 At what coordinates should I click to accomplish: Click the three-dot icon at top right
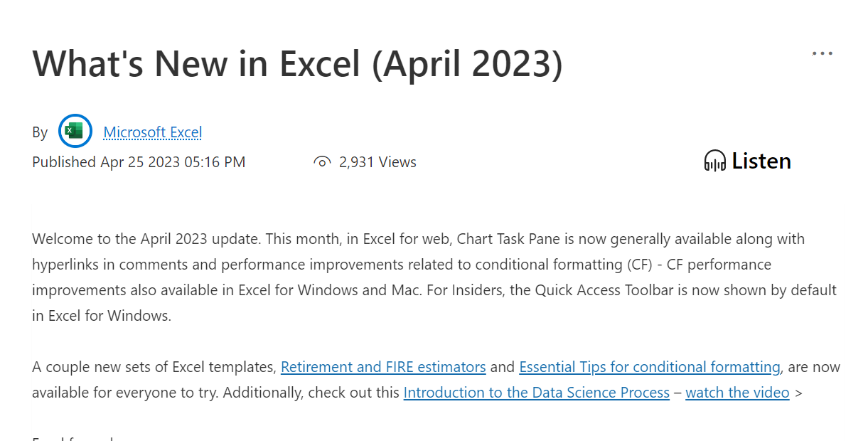pyautogui.click(x=822, y=53)
